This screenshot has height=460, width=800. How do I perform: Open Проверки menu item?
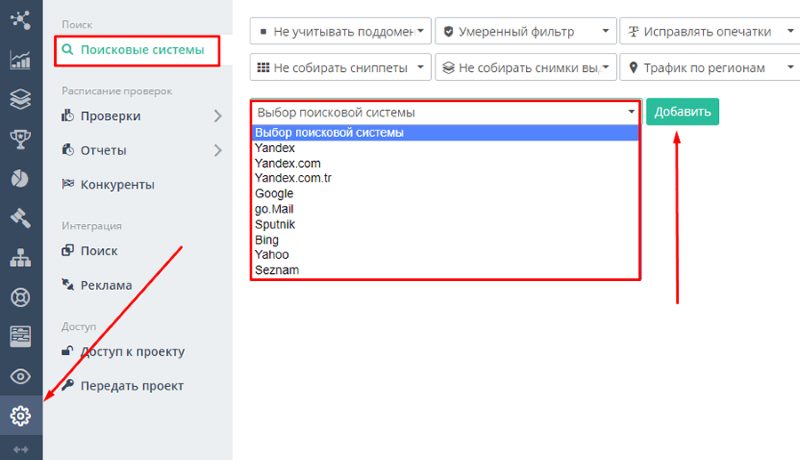click(110, 116)
